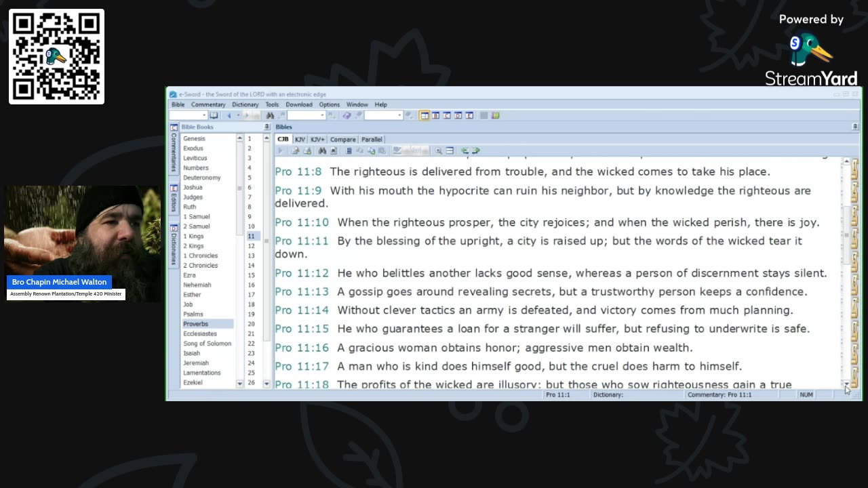Select the layout C (Commentary) icon
This screenshot has height=488, width=868.
[447, 115]
